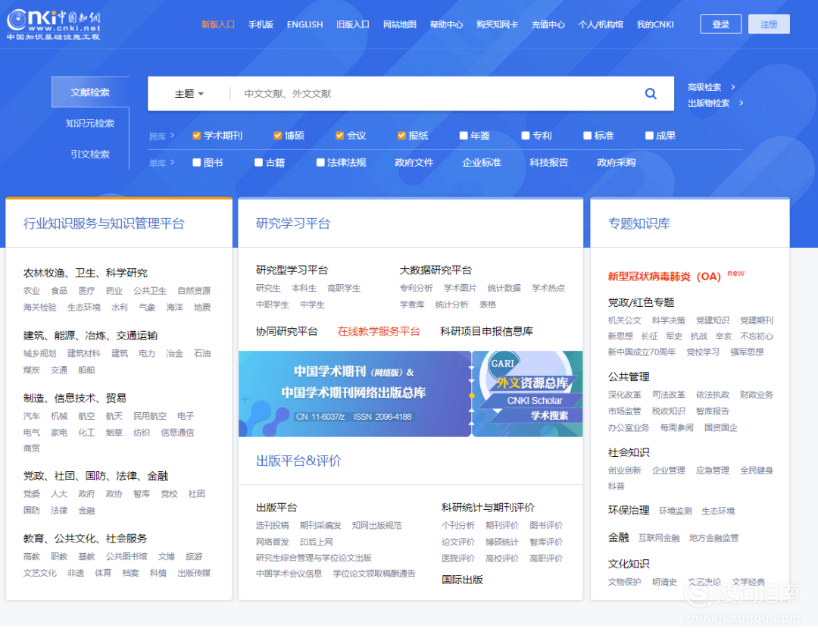
Task: Open 新版入口 in top navigation
Action: pyautogui.click(x=218, y=24)
